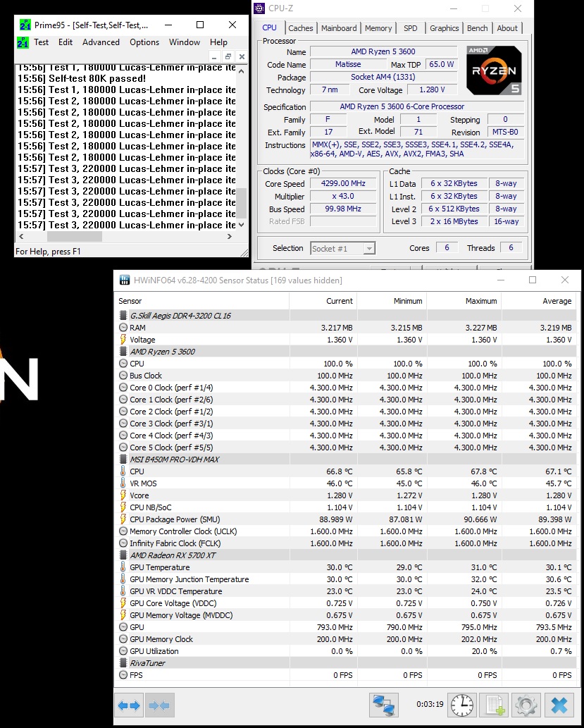Click thermometer icon beside VR MOS row
This screenshot has height=728, width=584.
pos(123,483)
